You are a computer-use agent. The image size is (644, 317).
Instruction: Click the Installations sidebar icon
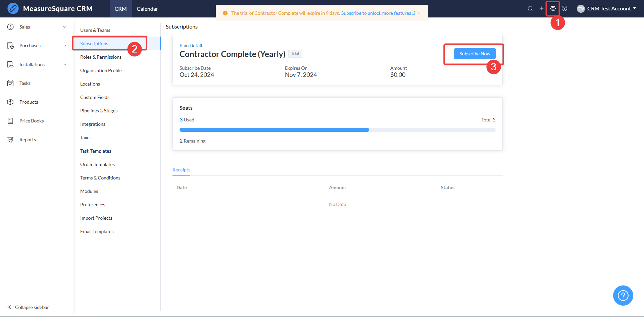(x=10, y=64)
